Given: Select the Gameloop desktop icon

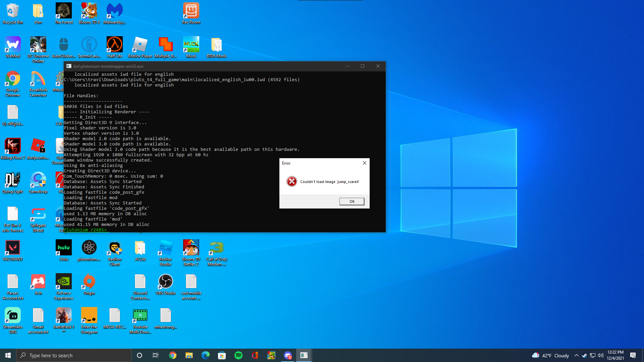Looking at the screenshot, I should point(38,183).
